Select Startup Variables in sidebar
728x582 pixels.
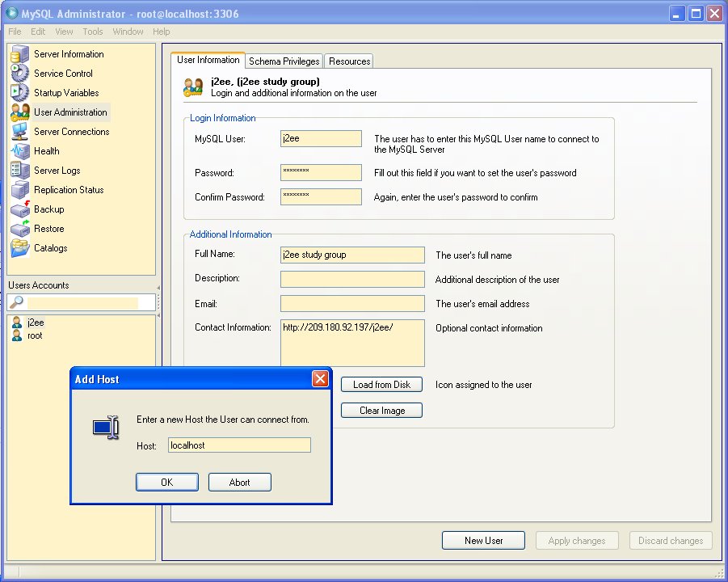(66, 92)
